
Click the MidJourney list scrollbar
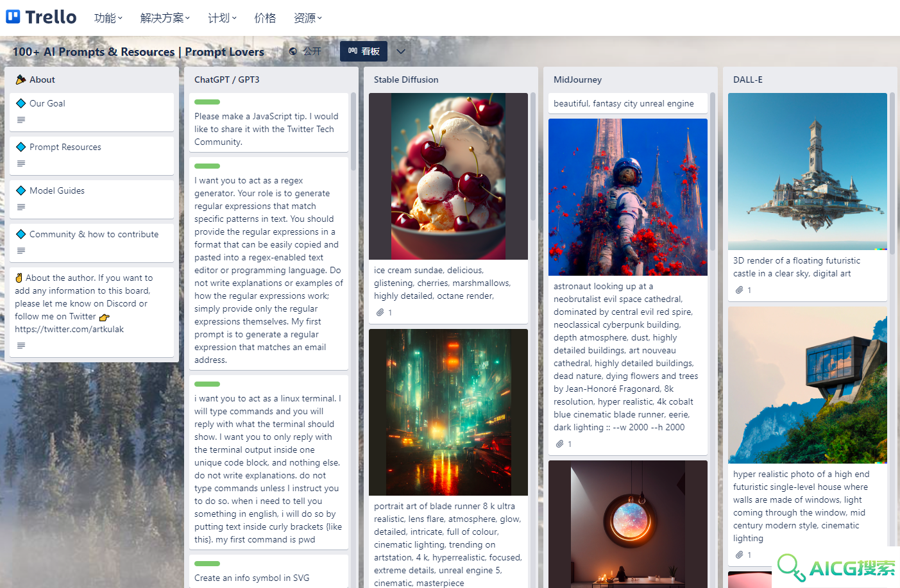pos(713,171)
